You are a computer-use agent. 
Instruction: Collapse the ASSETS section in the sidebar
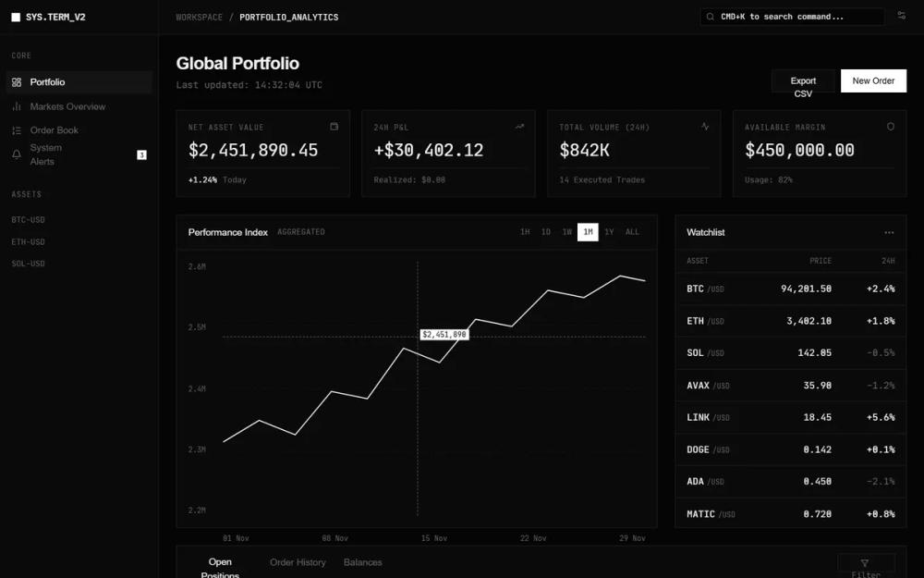(x=26, y=194)
